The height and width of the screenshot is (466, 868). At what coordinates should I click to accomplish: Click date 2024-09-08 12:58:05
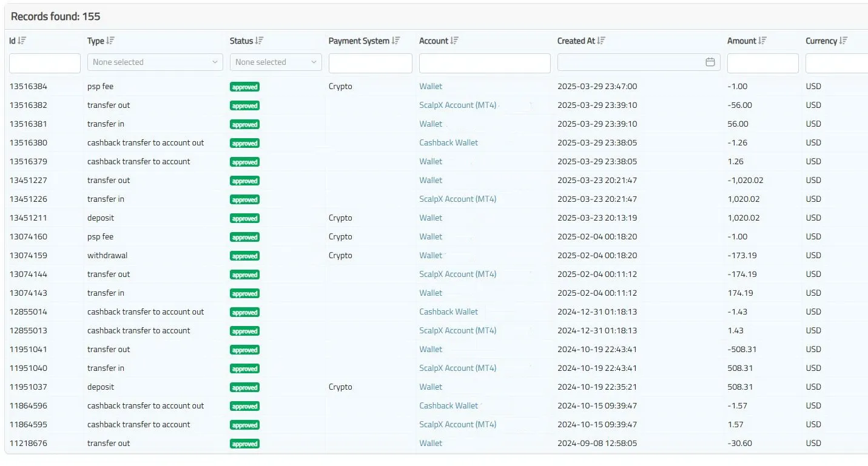[x=597, y=443]
